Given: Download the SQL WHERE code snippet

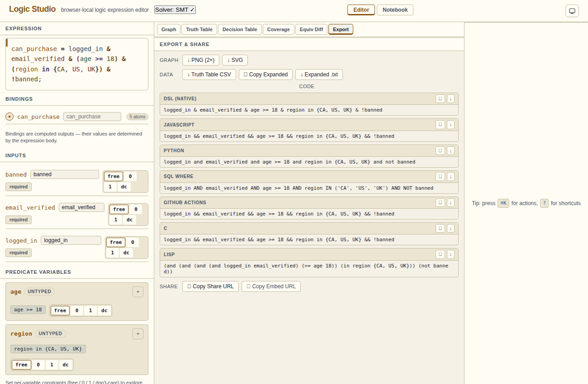Looking at the screenshot, I should click(450, 177).
